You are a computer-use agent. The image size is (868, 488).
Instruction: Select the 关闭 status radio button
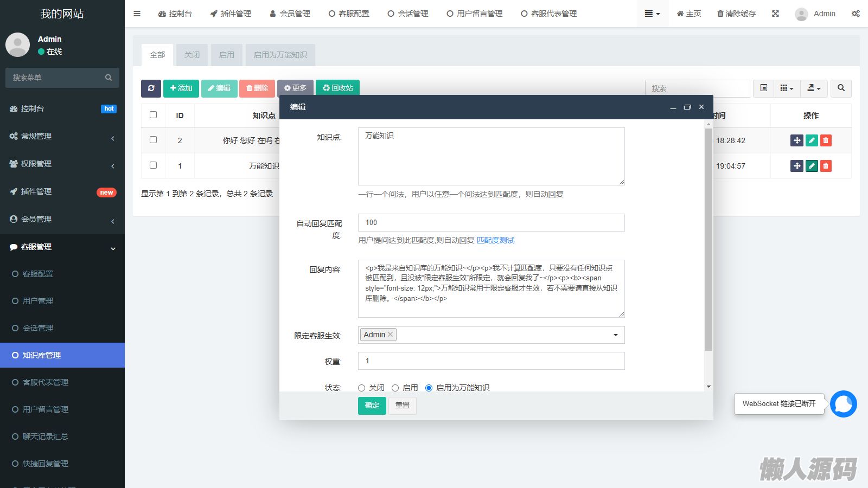tap(362, 388)
